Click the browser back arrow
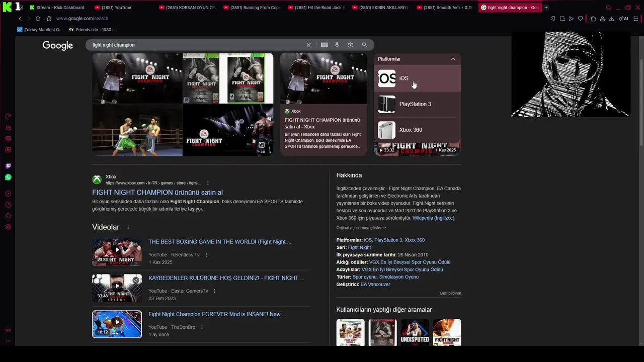The image size is (644, 362). click(20, 19)
